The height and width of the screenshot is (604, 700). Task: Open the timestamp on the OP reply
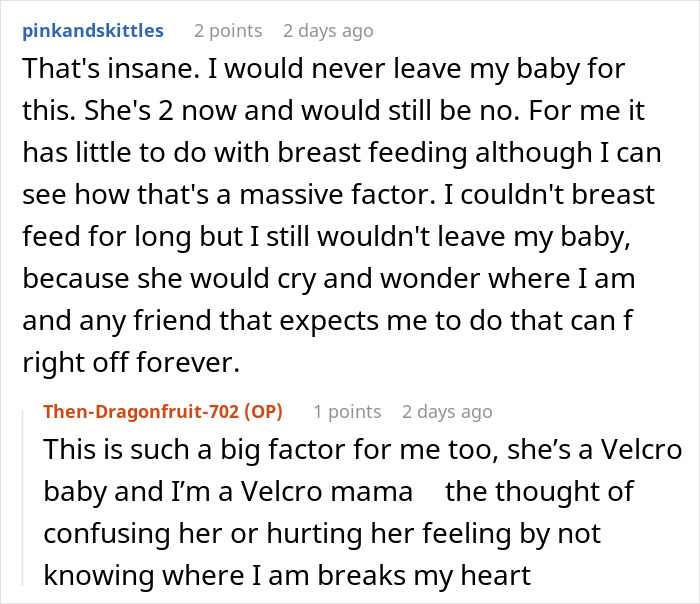point(447,411)
